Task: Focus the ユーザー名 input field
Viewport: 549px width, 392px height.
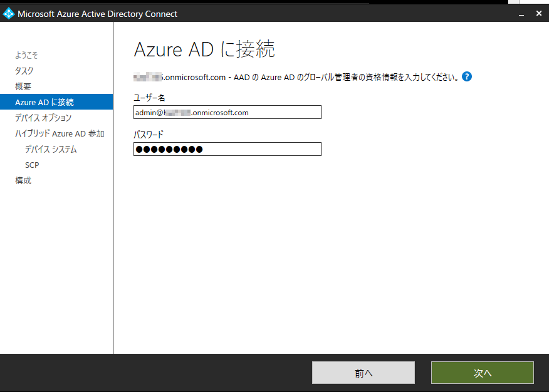Action: tap(227, 112)
